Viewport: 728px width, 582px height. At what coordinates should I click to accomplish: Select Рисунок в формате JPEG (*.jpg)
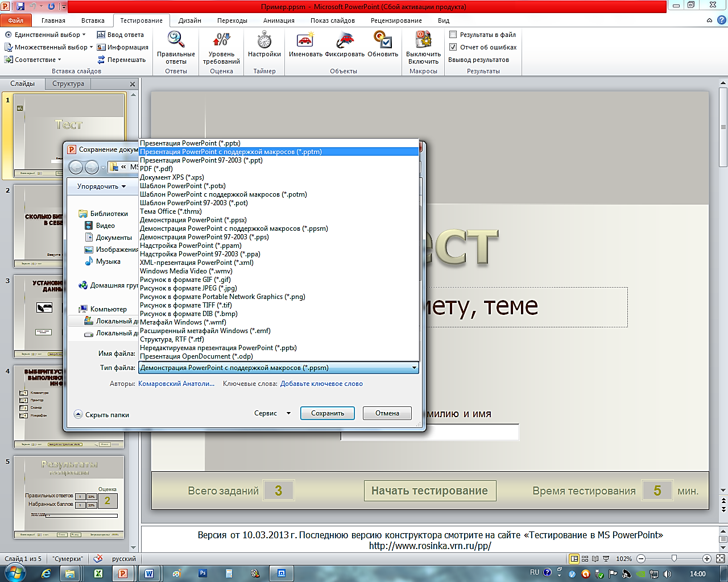(x=279, y=288)
